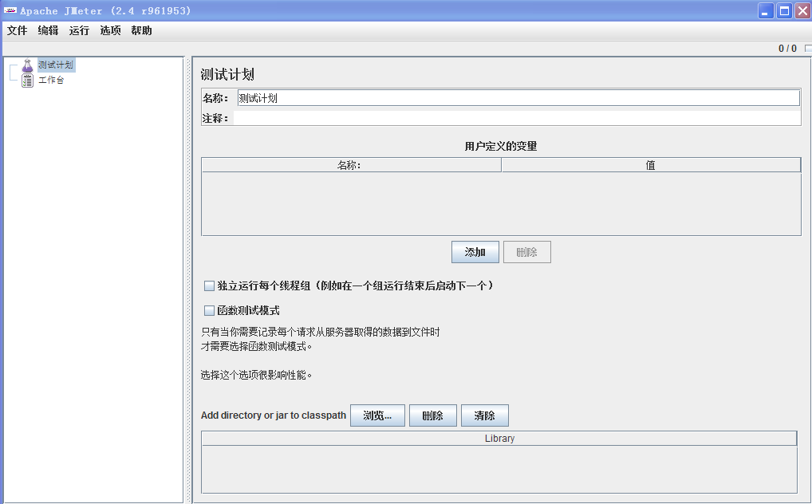812x504 pixels.
Task: Open the 帮助 menu
Action: 141,30
